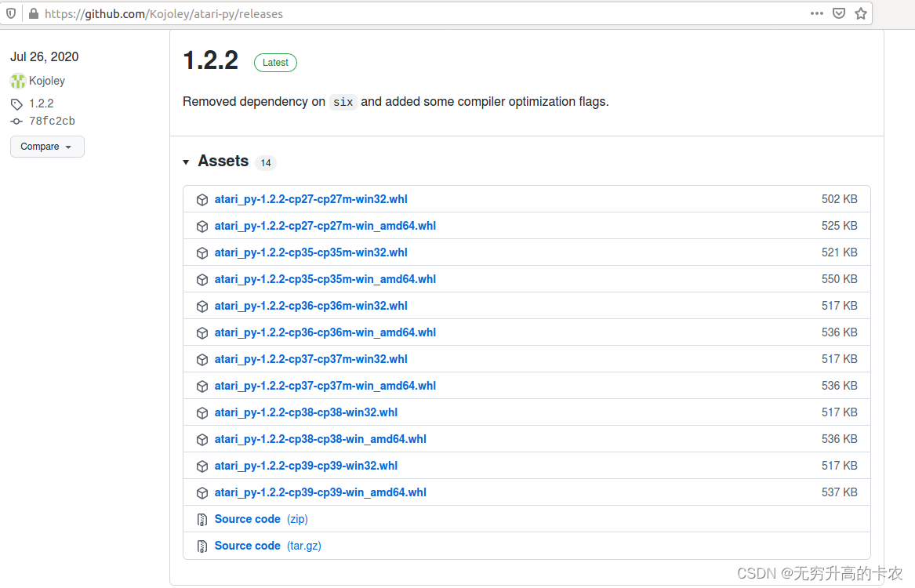Screen dimensions: 915x588
Task: Download atari_py-1.2.2-cp35-cp35m-win_amd64.whl
Action: click(325, 279)
